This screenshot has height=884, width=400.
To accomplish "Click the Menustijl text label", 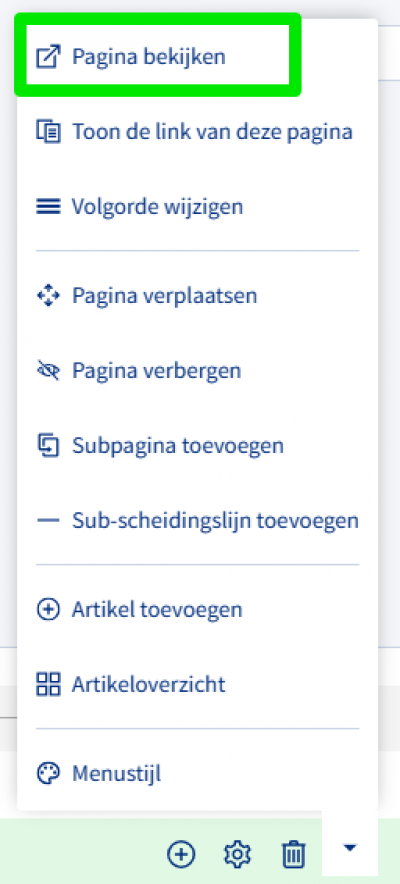I will [x=117, y=774].
